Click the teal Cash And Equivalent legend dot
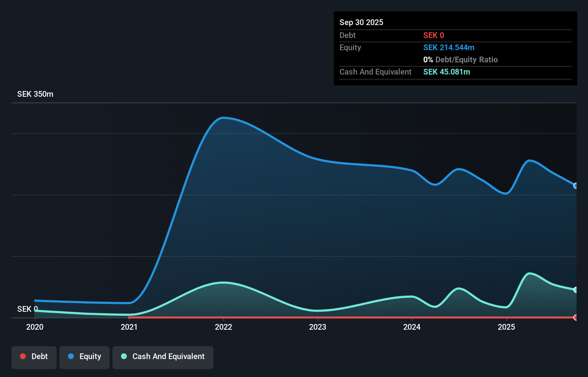The height and width of the screenshot is (377, 588). [x=124, y=356]
